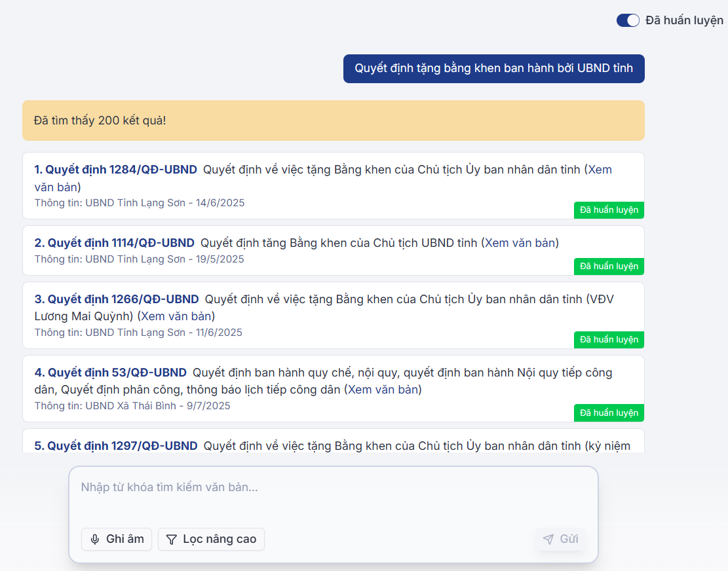
Task: Open Quyết định 53/QĐ-UBND result
Action: (x=111, y=373)
